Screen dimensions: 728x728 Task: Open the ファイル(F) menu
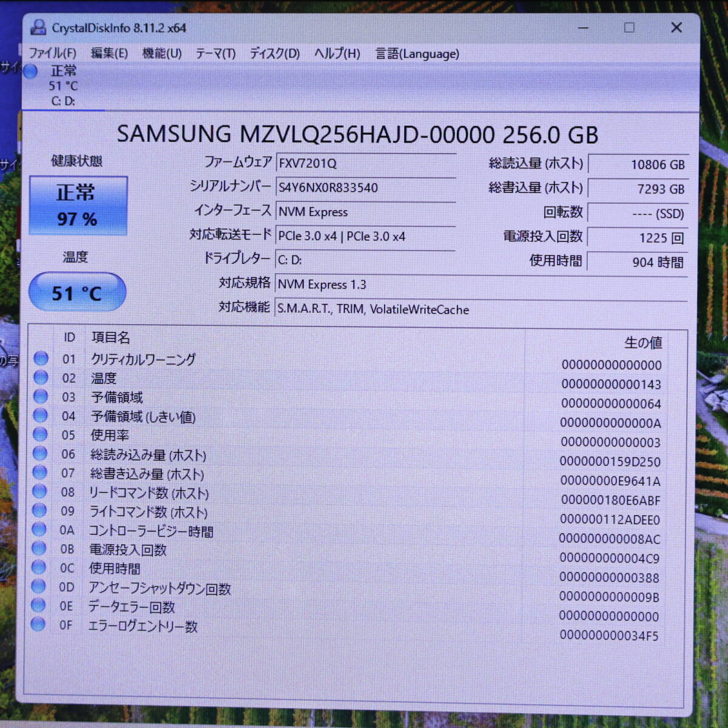pos(53,53)
